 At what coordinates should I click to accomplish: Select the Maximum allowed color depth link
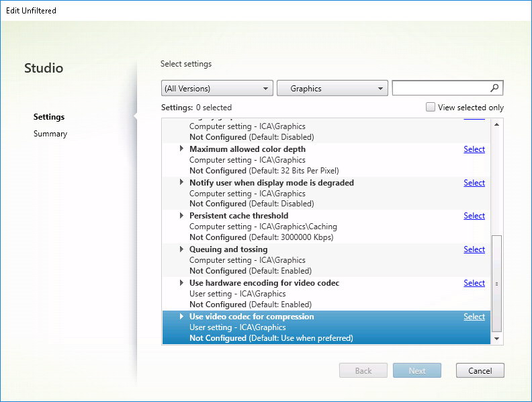point(474,149)
